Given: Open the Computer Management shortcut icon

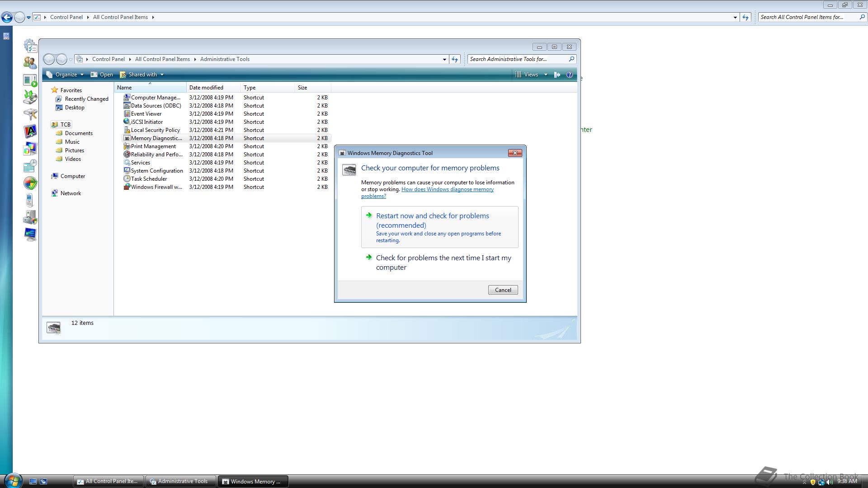Looking at the screenshot, I should click(127, 97).
